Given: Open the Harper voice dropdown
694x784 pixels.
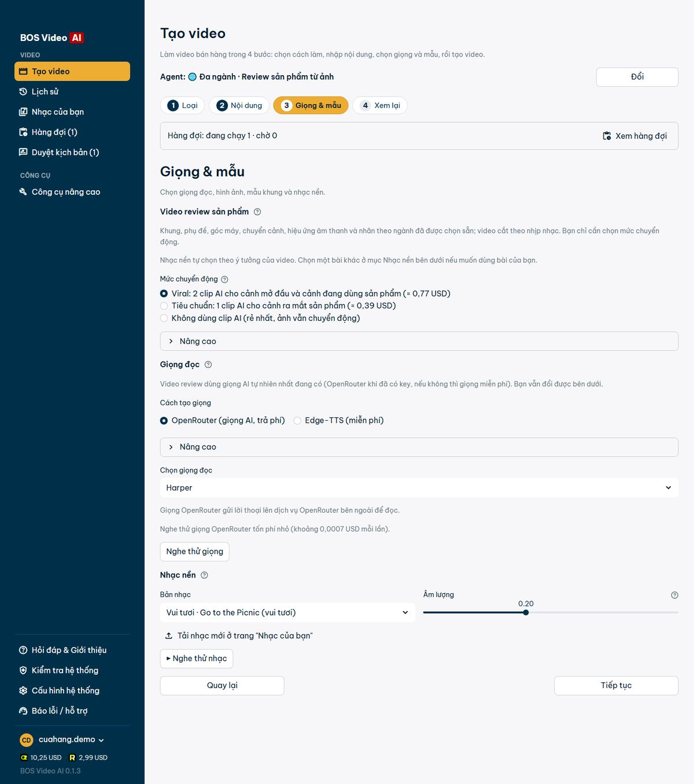Looking at the screenshot, I should click(x=419, y=487).
